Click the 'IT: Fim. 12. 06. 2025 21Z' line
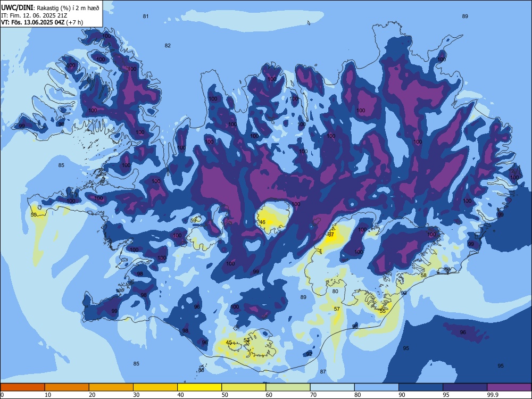 35,15
